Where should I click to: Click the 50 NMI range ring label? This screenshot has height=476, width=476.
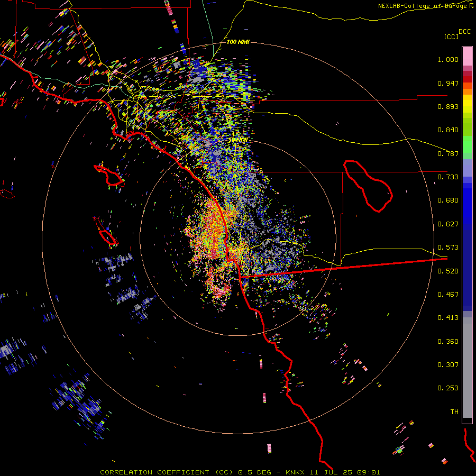coord(239,140)
